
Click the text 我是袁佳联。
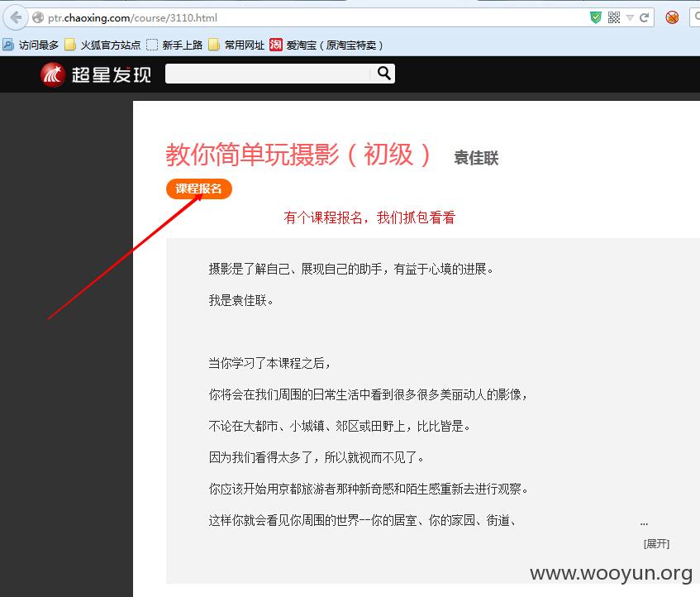coord(241,300)
